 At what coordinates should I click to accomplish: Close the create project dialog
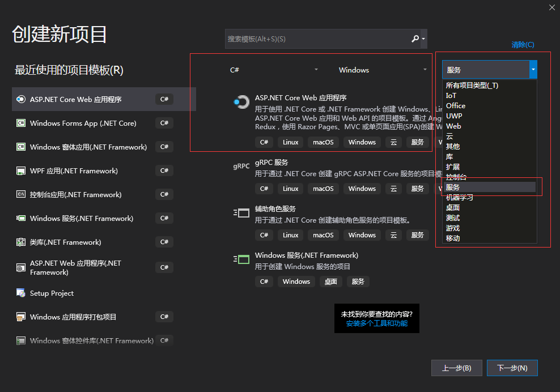[552, 7]
